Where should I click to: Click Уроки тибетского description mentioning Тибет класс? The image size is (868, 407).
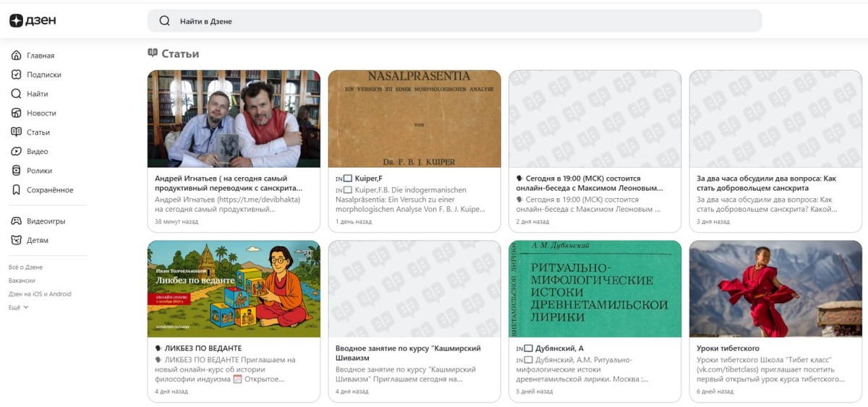(770, 369)
